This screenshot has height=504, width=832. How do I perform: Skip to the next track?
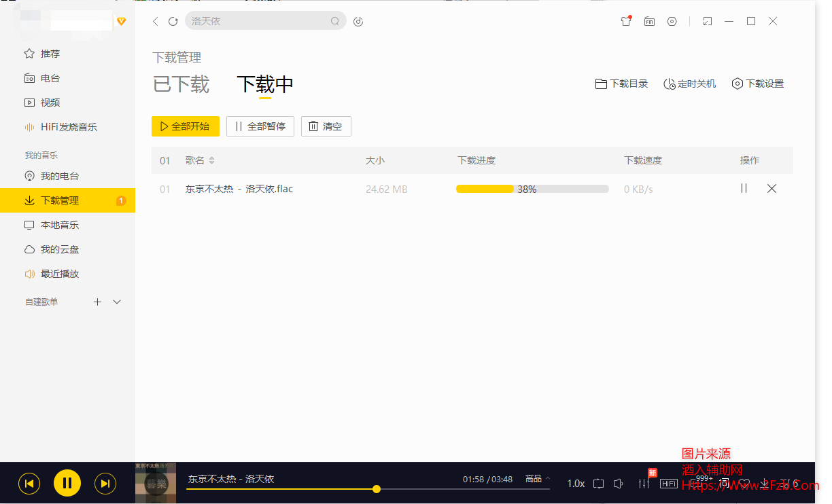pos(105,484)
